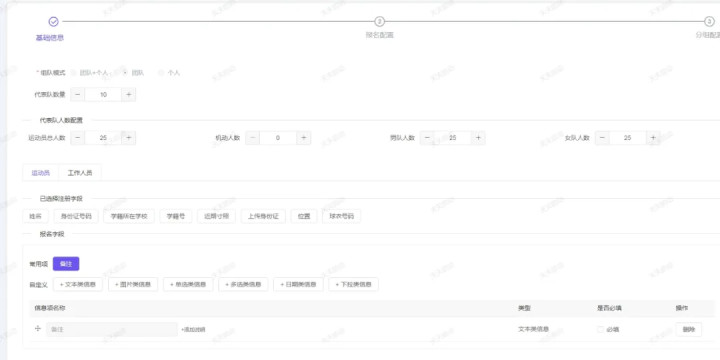Click the 上传身份证 field tag
The height and width of the screenshot is (360, 720).
[x=263, y=216]
